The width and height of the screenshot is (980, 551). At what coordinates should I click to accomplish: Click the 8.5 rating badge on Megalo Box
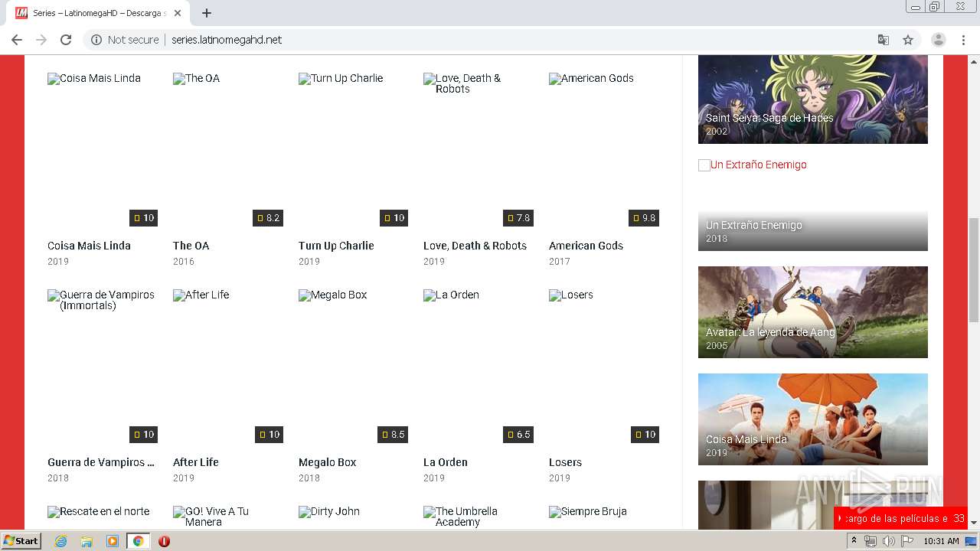[x=394, y=435]
